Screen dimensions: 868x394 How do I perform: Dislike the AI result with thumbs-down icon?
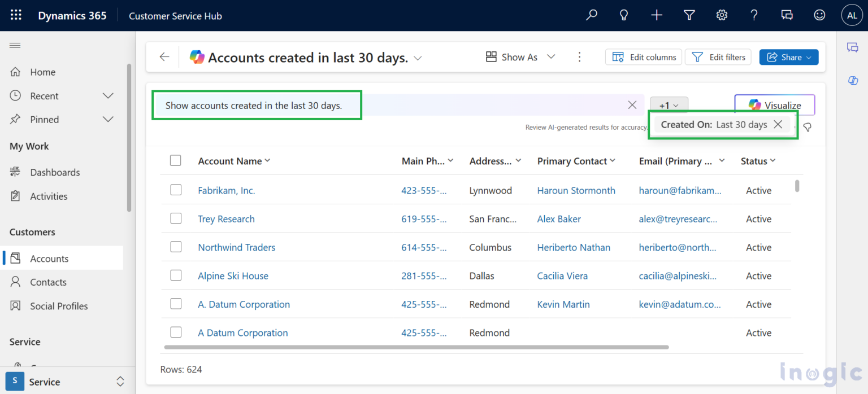[807, 127]
